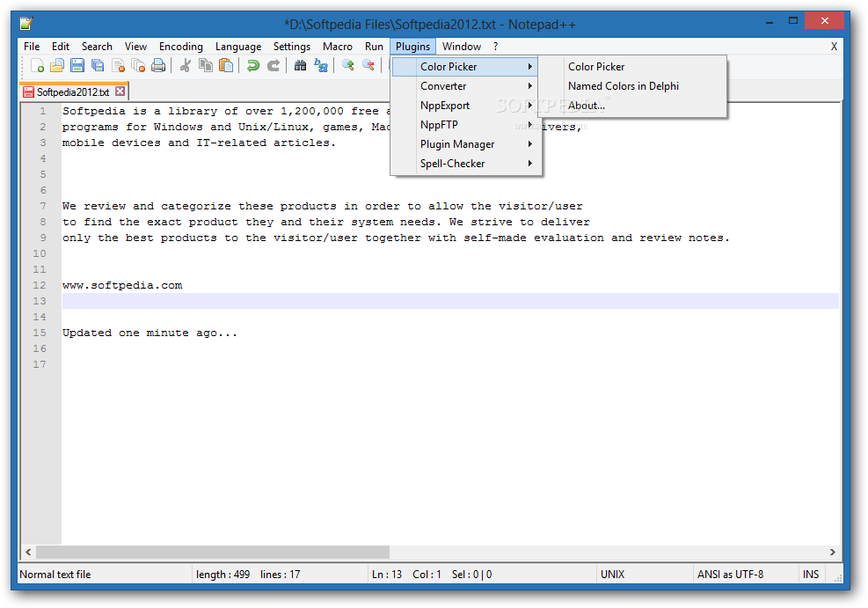
Task: Click the Updated one minute ago... text
Action: point(150,333)
